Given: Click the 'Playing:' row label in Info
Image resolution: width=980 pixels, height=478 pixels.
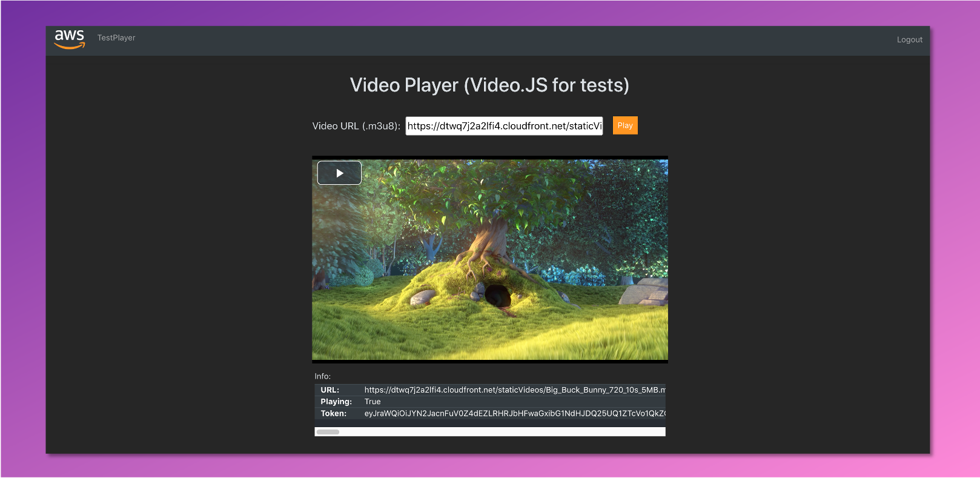Looking at the screenshot, I should pos(336,402).
